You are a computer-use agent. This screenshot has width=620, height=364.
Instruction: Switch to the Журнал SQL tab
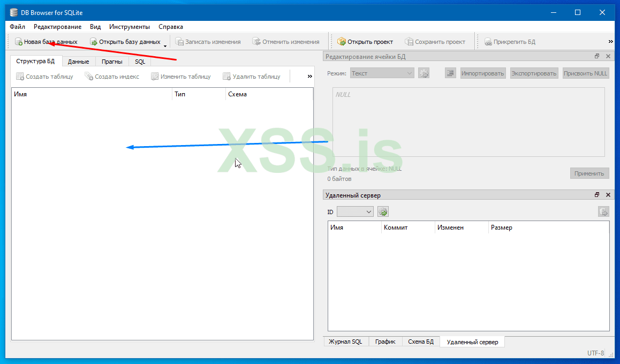click(345, 342)
